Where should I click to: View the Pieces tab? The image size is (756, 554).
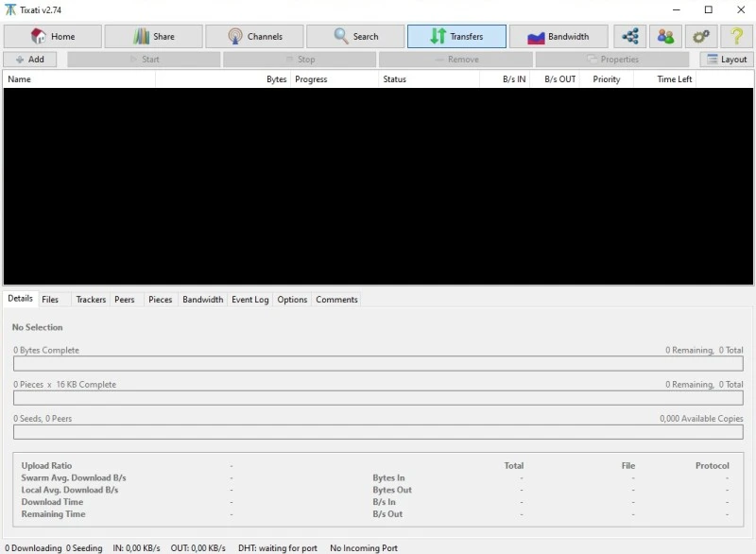pyautogui.click(x=161, y=300)
